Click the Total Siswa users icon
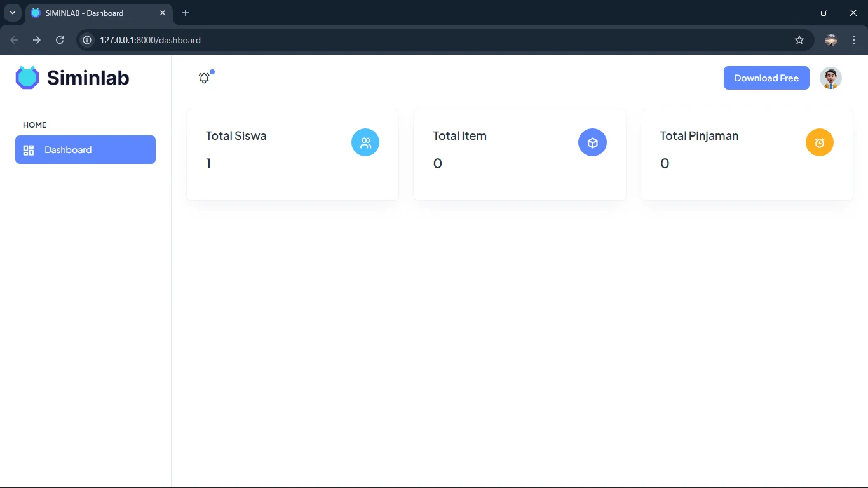 pos(365,143)
